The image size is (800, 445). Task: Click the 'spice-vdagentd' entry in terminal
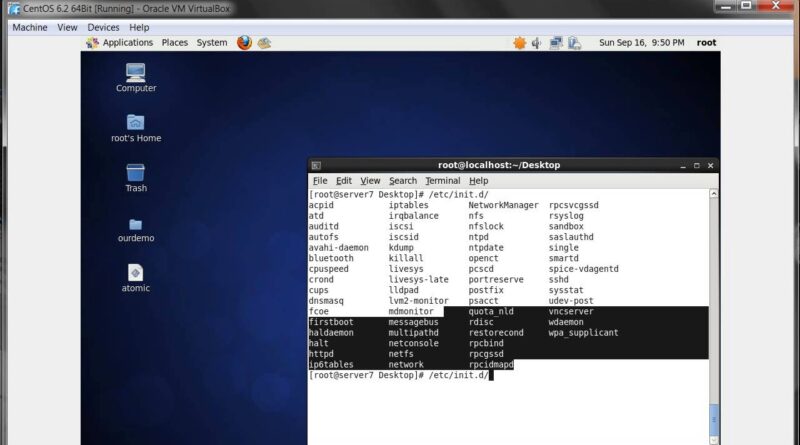tap(583, 269)
